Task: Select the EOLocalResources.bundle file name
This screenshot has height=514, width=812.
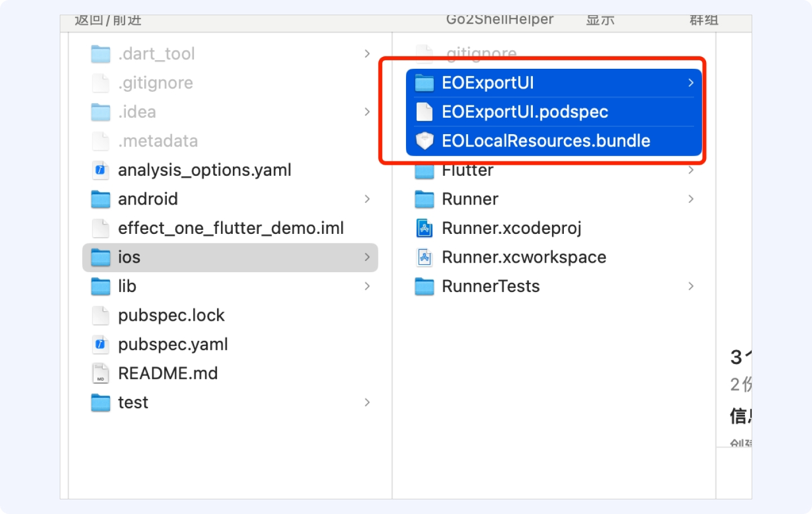Action: coord(546,141)
